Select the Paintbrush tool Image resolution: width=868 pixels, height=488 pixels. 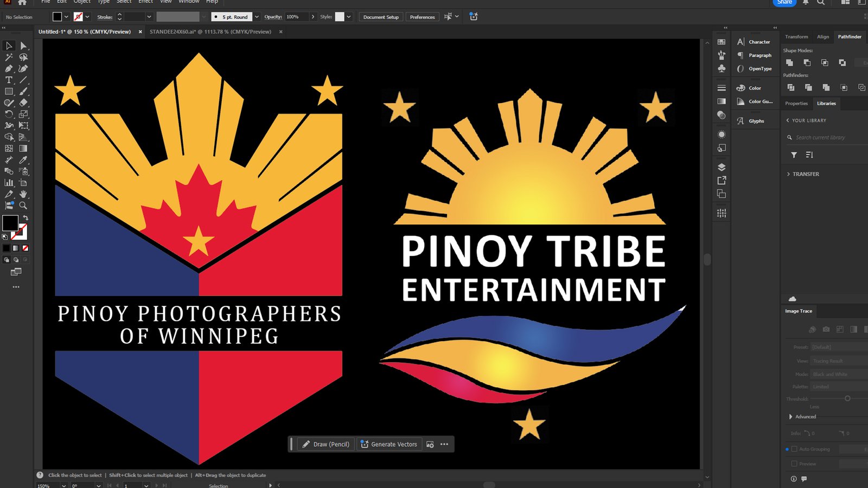(23, 91)
